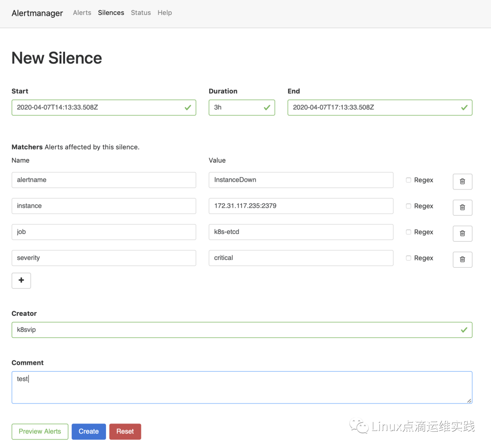491x448 pixels.
Task: Open the Help menu item
Action: coord(165,13)
